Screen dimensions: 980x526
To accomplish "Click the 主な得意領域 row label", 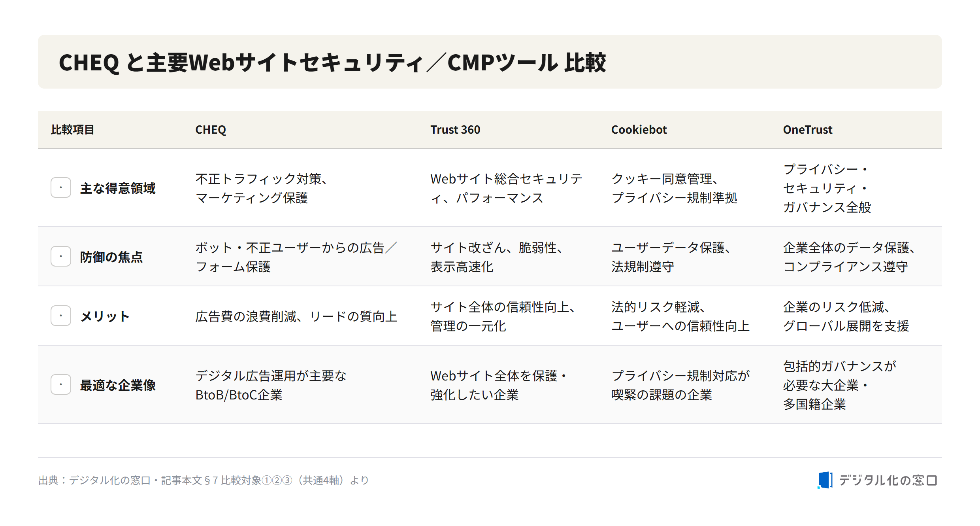I will 118,188.
